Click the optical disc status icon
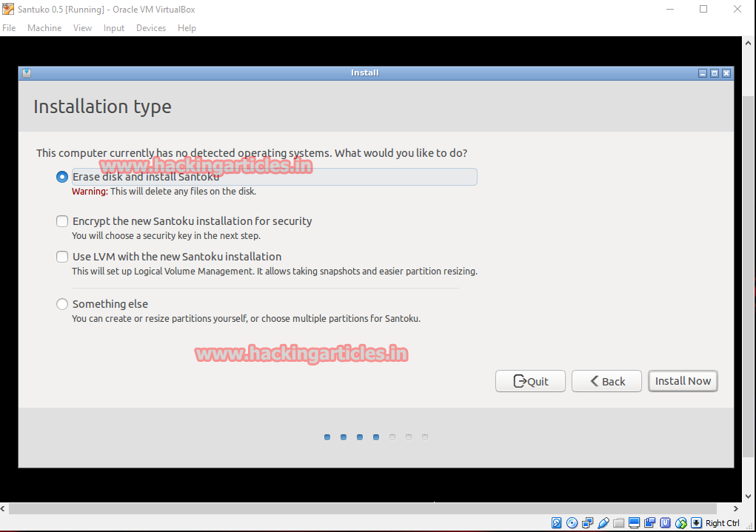The image size is (756, 532). coord(572,523)
